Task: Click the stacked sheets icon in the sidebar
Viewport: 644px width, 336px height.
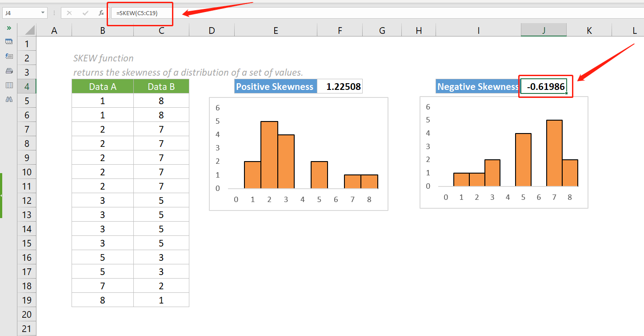Action: click(x=9, y=70)
